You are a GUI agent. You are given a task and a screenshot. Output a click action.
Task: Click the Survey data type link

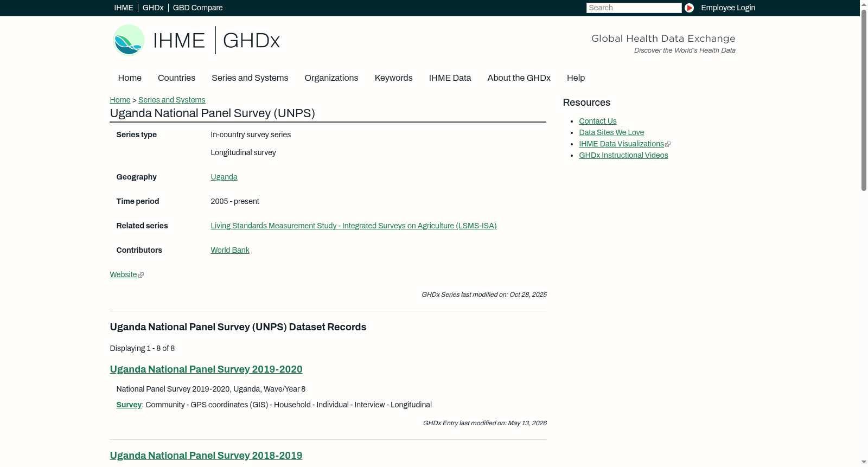(129, 405)
